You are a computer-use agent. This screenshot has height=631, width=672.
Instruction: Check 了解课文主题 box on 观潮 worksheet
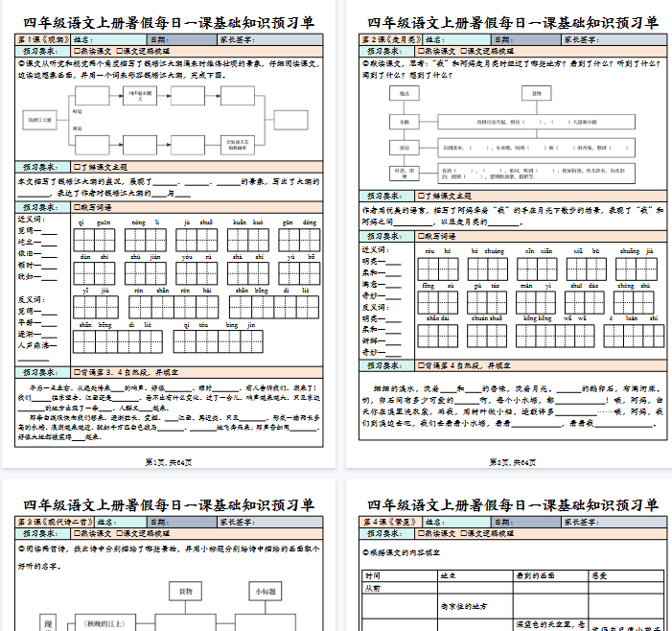point(78,166)
